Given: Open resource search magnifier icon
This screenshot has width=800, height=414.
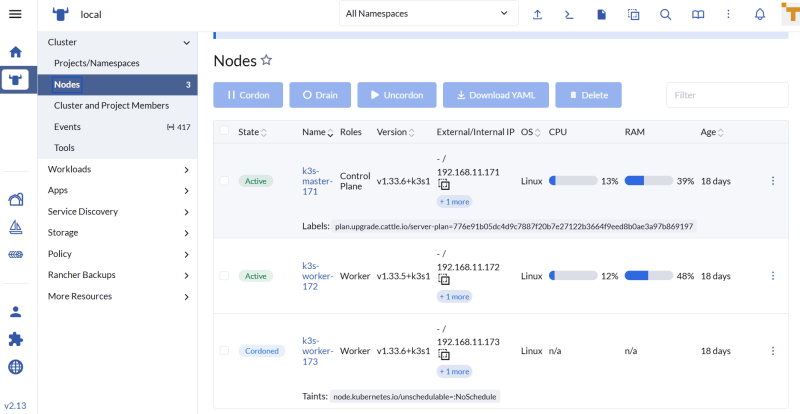Looking at the screenshot, I should click(x=665, y=14).
